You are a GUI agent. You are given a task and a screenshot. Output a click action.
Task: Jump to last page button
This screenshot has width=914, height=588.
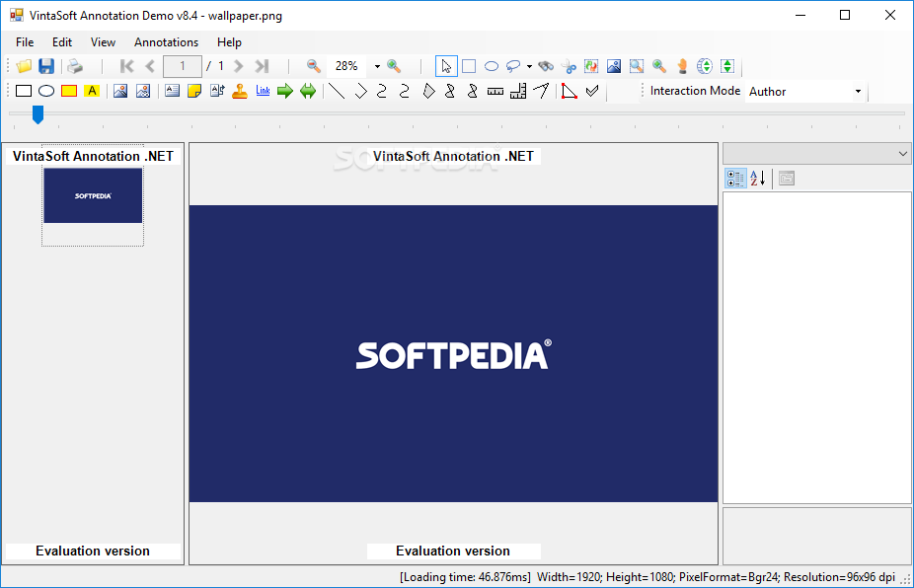(262, 66)
